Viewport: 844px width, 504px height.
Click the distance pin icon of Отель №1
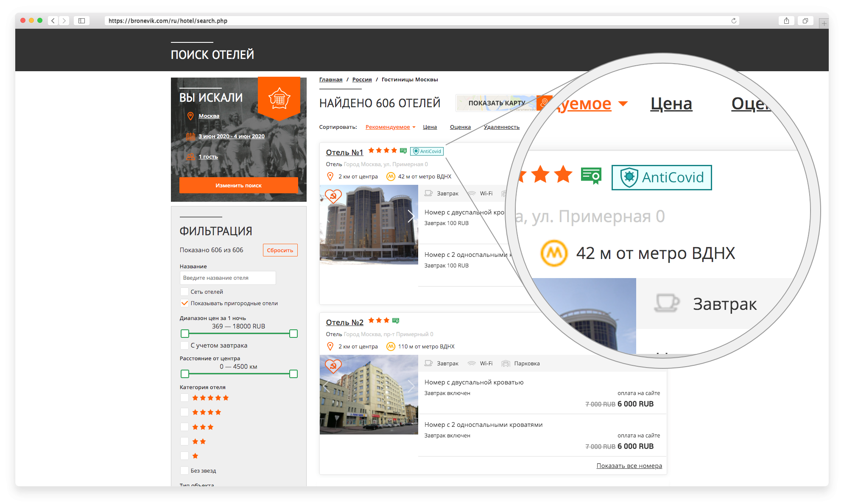click(x=330, y=177)
